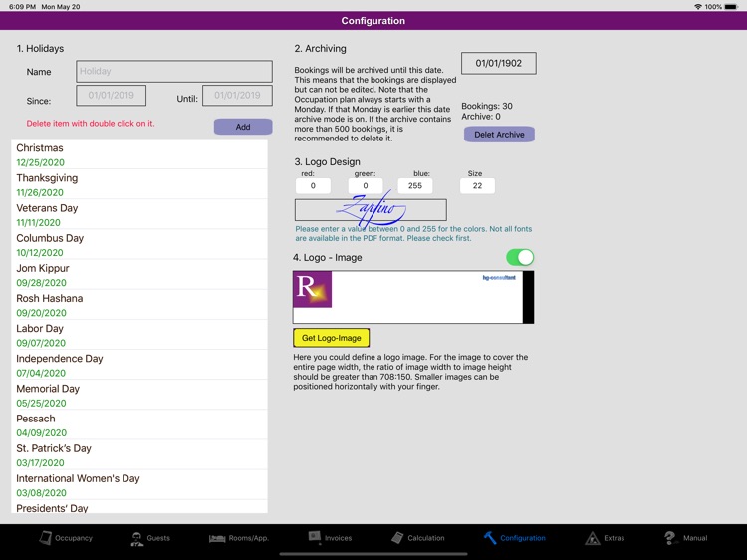Open the Manual question-mark icon
The height and width of the screenshot is (560, 747).
click(670, 538)
